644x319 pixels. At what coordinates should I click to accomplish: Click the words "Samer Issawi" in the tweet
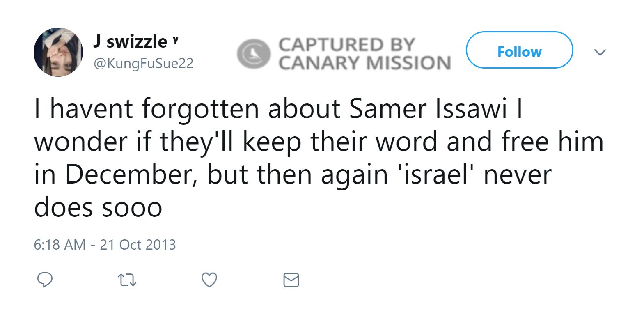[428, 109]
